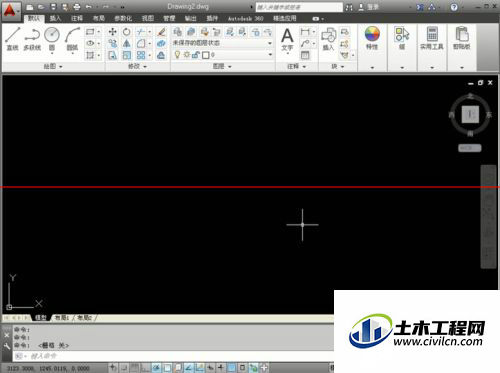
Task: Expand the unsaved layer state dropdown
Action: [x=222, y=43]
